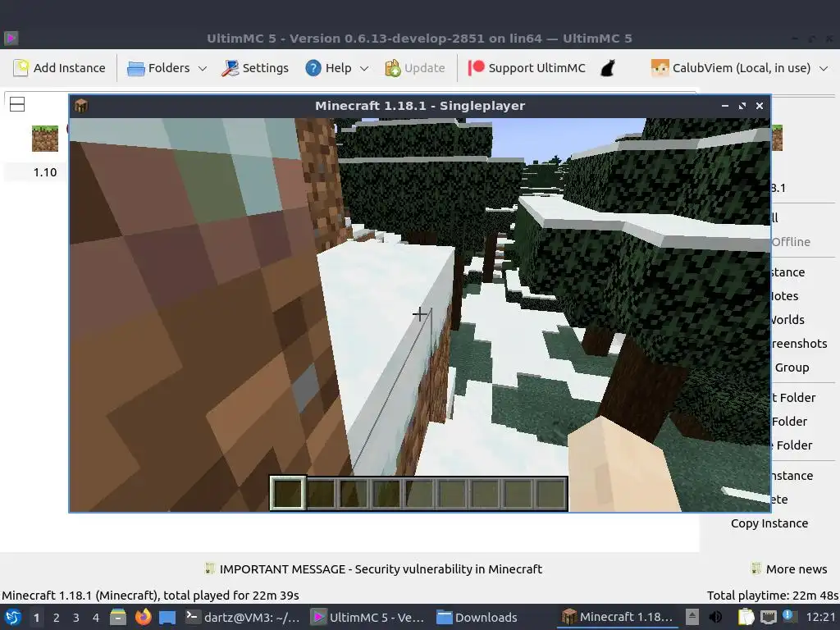Select the highlighted first hotbar slot in Minecraft
Image resolution: width=840 pixels, height=630 pixels.
288,493
